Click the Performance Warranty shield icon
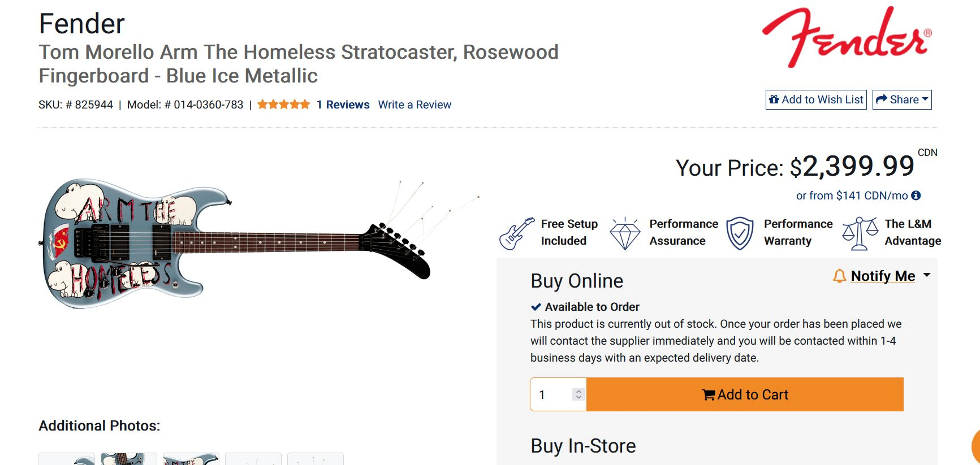The height and width of the screenshot is (465, 980). (740, 233)
